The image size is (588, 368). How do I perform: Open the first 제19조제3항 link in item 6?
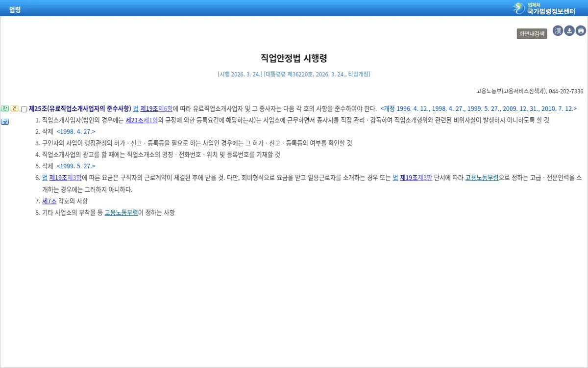pyautogui.click(x=65, y=178)
